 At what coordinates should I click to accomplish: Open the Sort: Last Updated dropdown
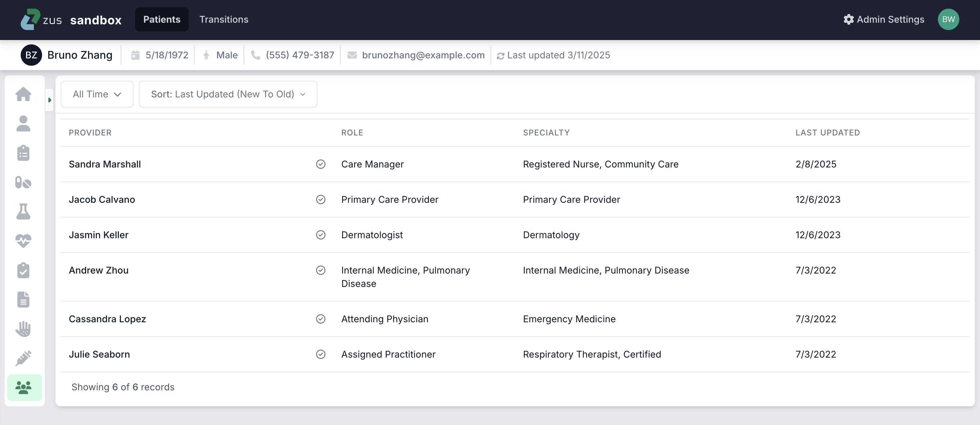228,94
